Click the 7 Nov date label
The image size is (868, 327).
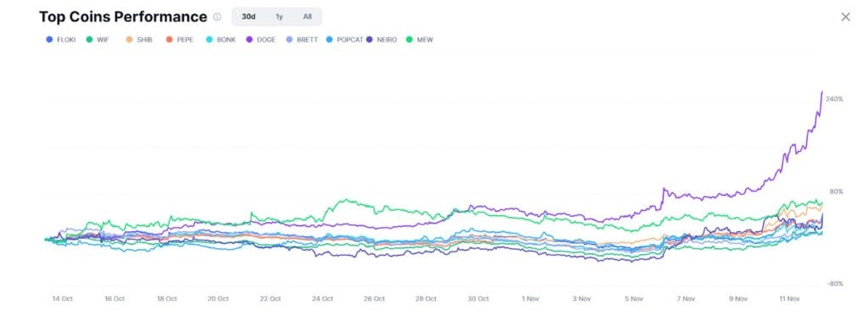[x=686, y=299]
